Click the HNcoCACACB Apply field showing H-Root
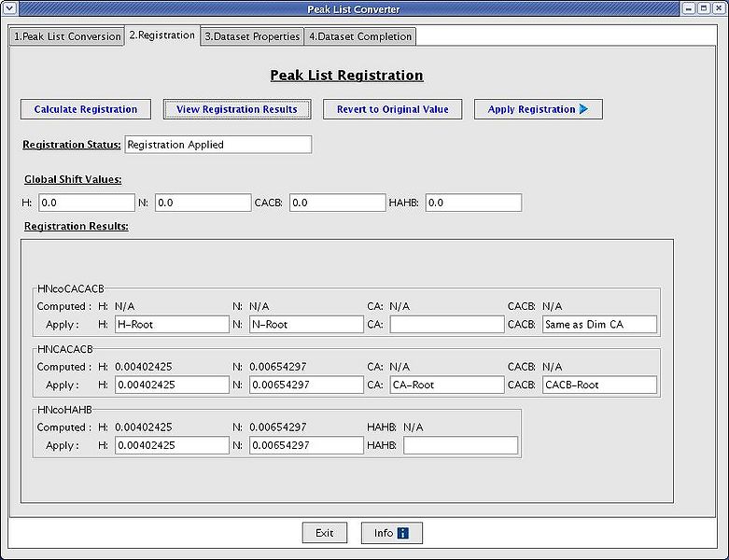Viewport: 729px width, 560px height. [x=172, y=324]
